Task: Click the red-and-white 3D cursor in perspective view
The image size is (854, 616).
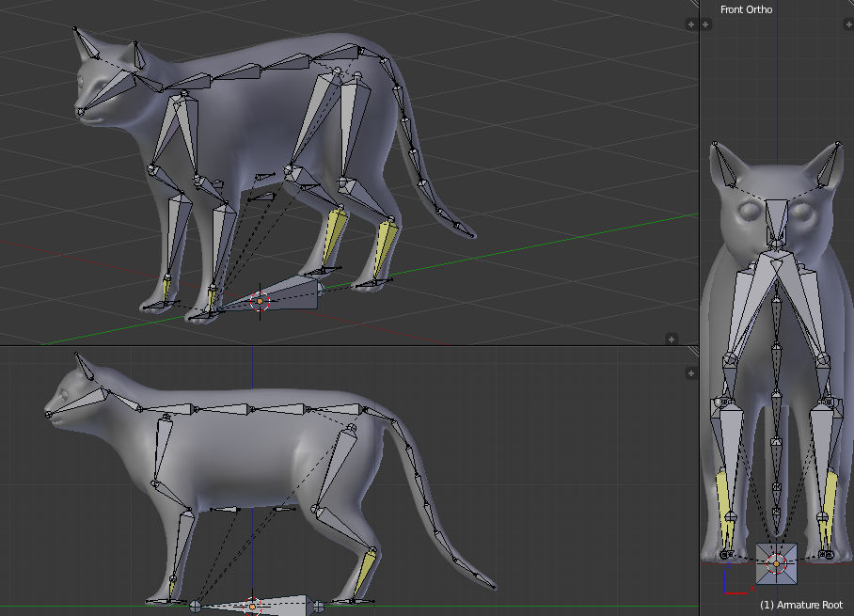Action: click(x=261, y=303)
